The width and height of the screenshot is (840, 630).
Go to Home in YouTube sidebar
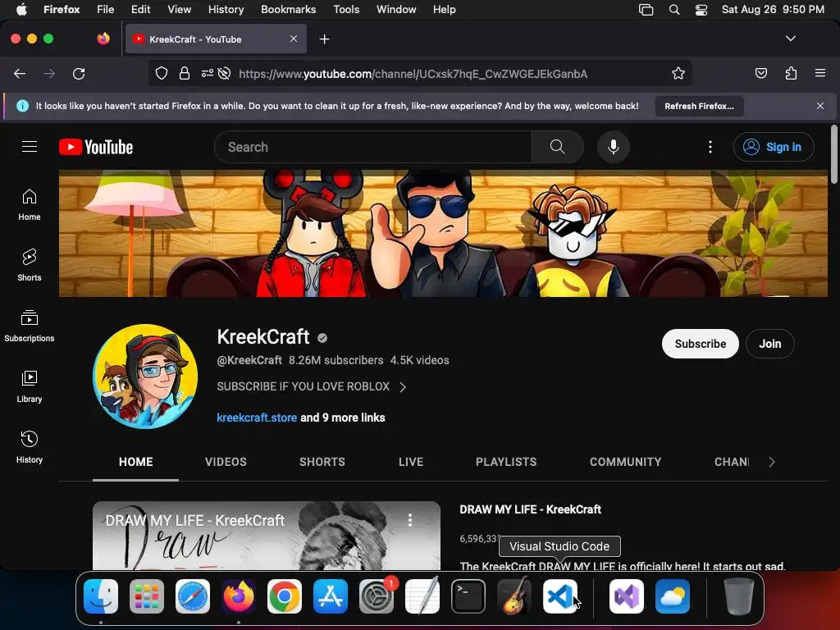point(30,205)
